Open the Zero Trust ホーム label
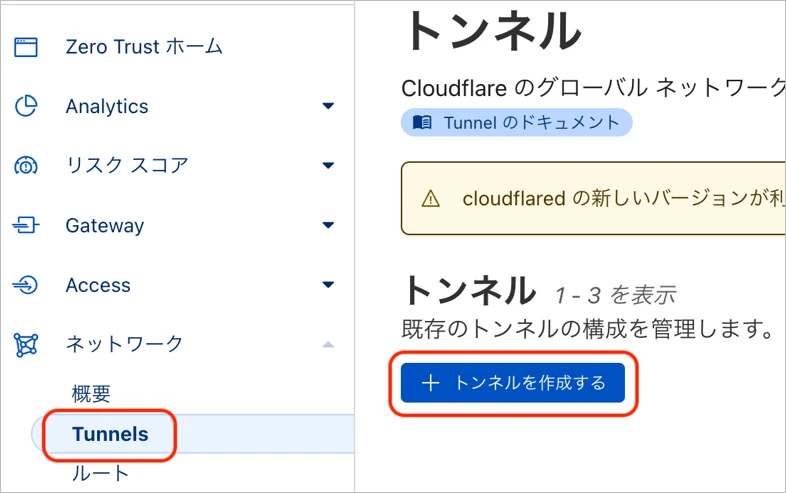Image resolution: width=786 pixels, height=493 pixels. click(x=144, y=47)
